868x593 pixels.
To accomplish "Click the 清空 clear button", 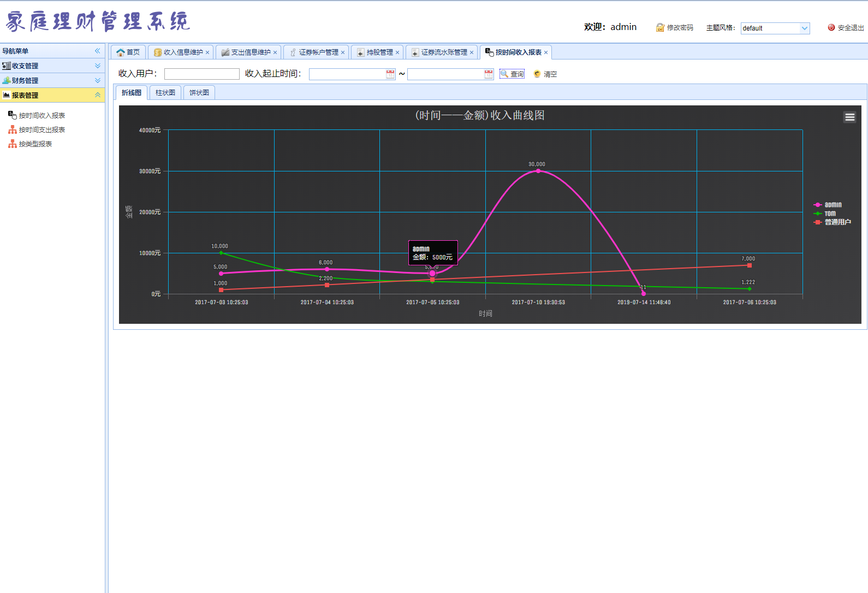I will coord(545,74).
